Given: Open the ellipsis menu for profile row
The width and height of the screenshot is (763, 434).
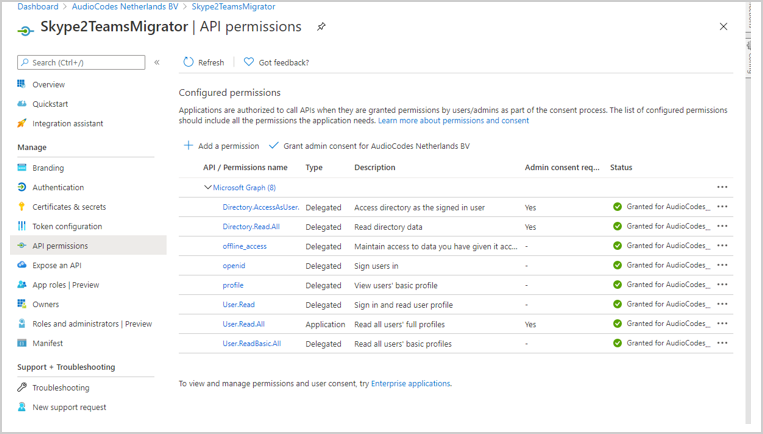Looking at the screenshot, I should (x=722, y=284).
